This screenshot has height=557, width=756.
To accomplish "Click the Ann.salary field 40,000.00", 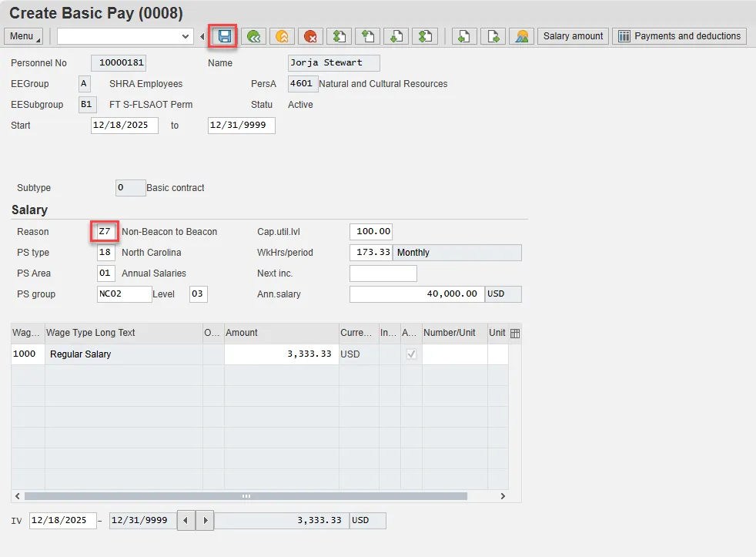I will pyautogui.click(x=417, y=294).
